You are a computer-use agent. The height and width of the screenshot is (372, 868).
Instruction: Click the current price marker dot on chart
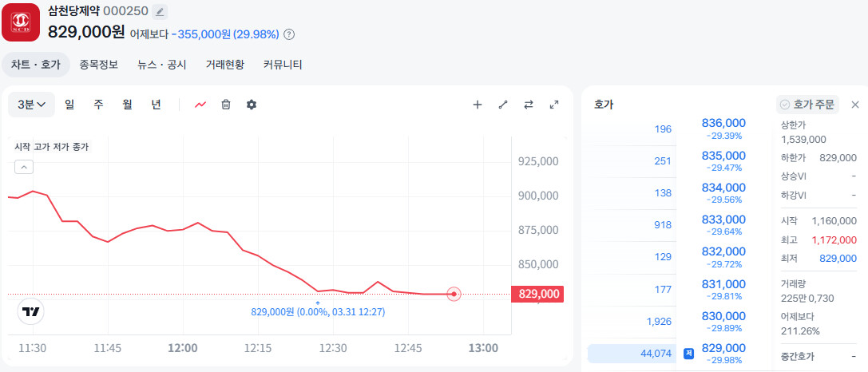click(454, 294)
